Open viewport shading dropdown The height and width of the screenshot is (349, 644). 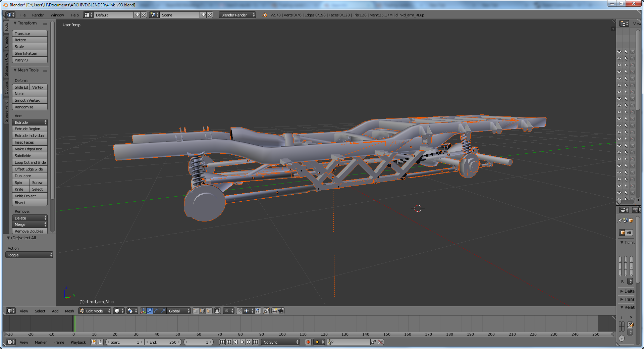click(x=119, y=311)
